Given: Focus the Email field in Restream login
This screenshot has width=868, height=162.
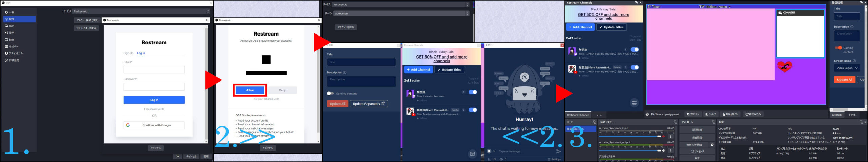Looking at the screenshot, I should [x=154, y=69].
